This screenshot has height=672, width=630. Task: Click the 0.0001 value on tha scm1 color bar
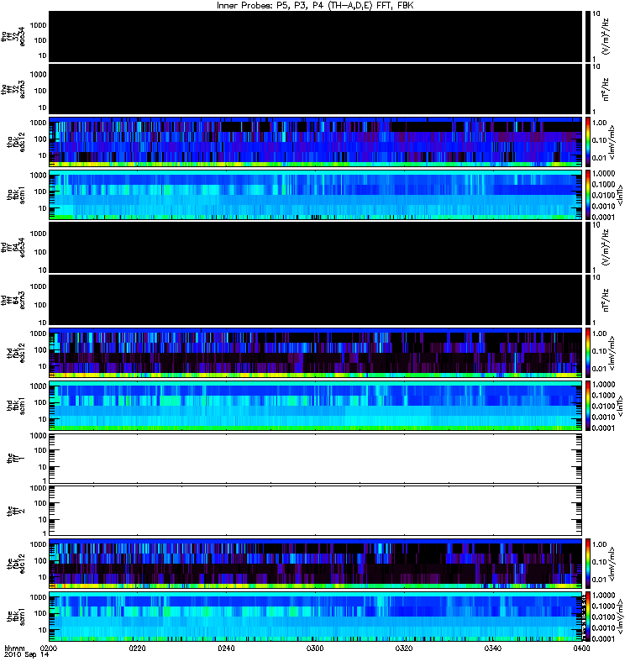tap(603, 218)
